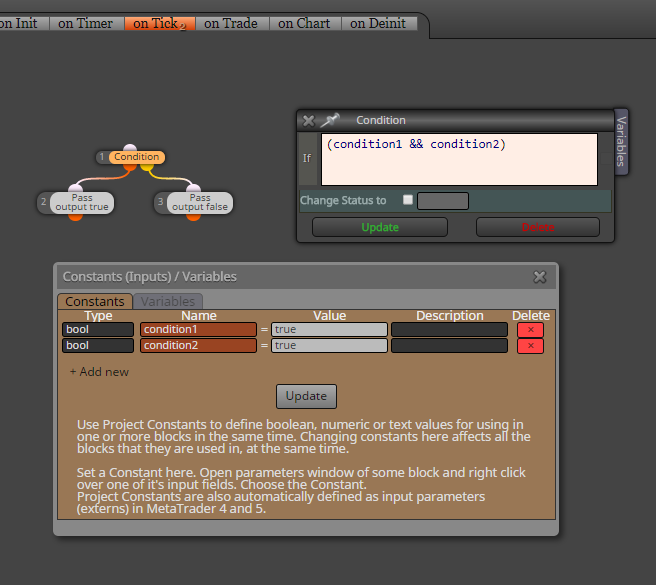Screen dimensions: 656x585
Task: Edit the value field of condition1
Action: tap(329, 329)
